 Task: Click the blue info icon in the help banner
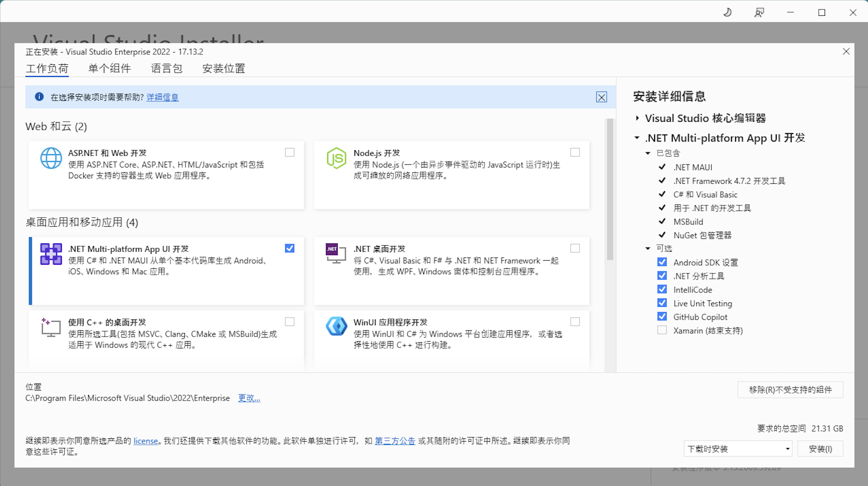click(x=39, y=97)
